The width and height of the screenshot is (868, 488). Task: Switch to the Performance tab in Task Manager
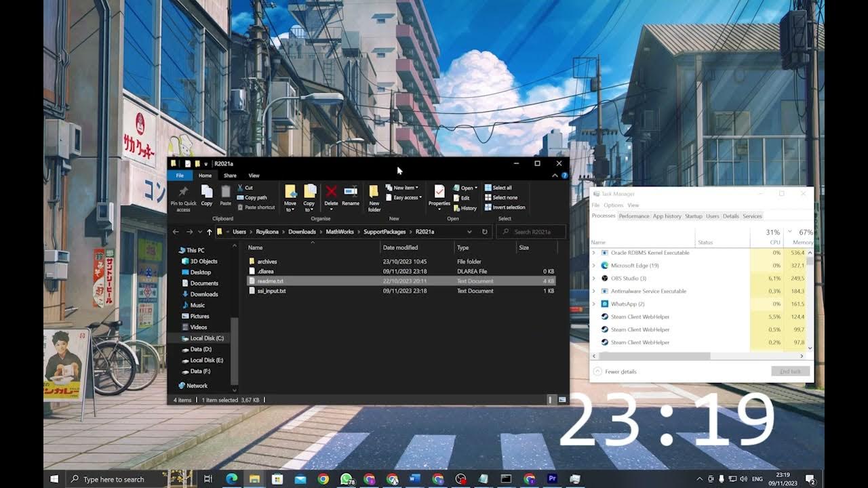tap(634, 216)
